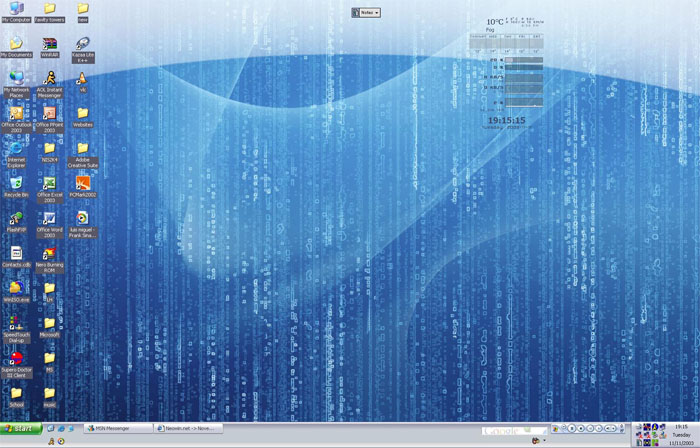Click the round colorful quick launch icon

(61, 441)
